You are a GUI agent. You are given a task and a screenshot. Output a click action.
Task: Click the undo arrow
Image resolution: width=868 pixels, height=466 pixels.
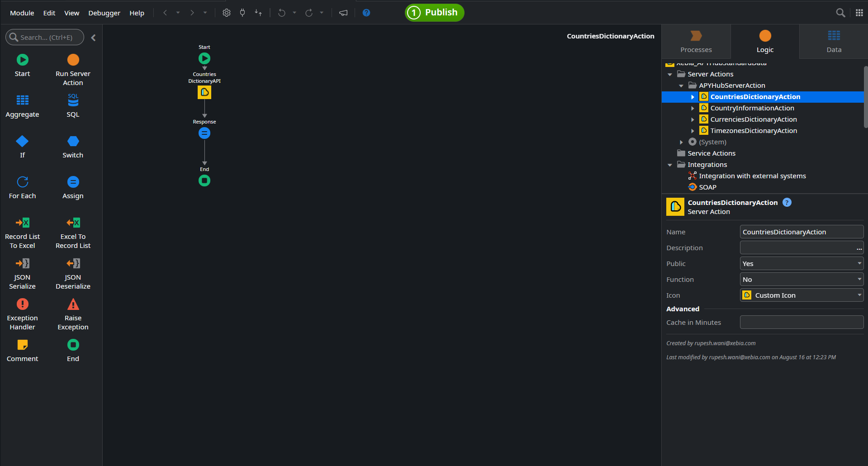pyautogui.click(x=282, y=13)
